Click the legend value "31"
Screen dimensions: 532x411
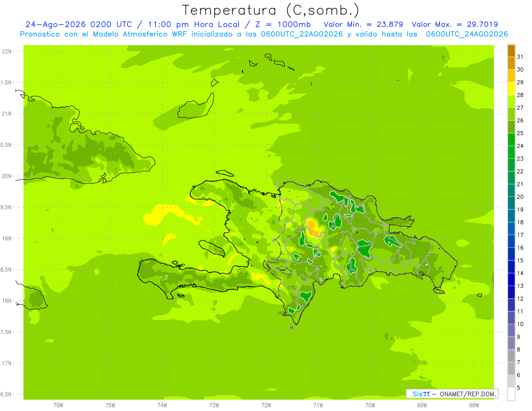520,57
